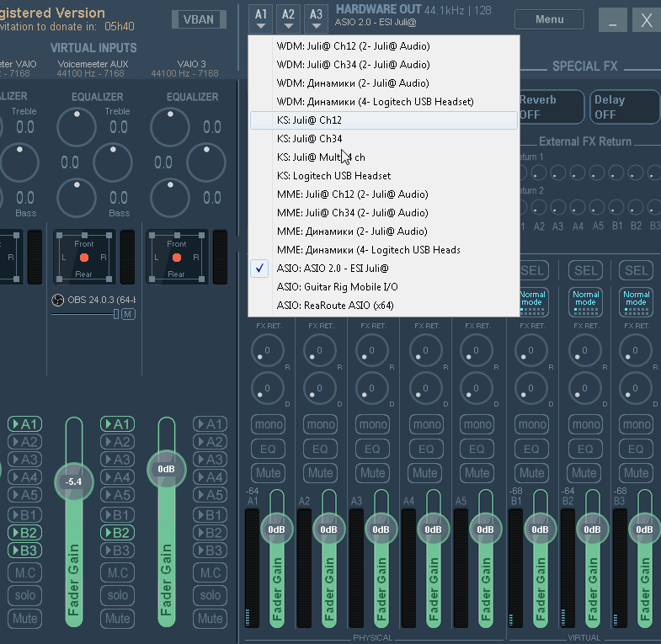
Task: Click the M mute button beside the OBS slider
Action: coord(128,314)
